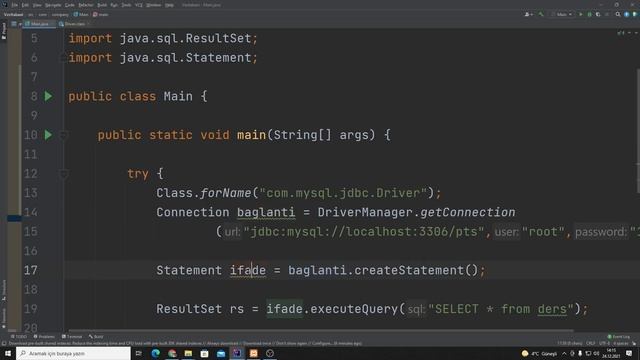Open the Tools menu

click(126, 5)
